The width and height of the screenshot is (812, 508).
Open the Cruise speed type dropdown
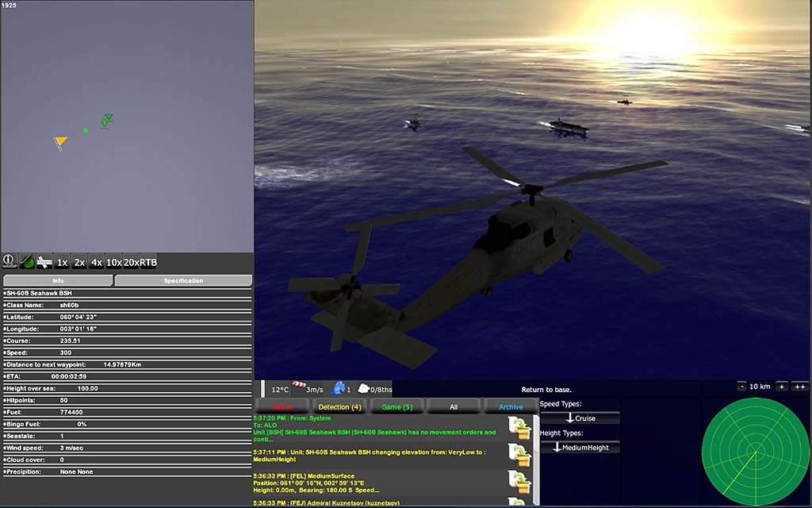point(580,418)
